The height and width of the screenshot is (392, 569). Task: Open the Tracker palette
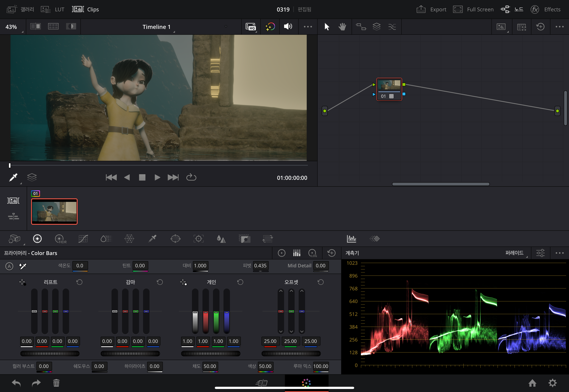[x=198, y=239]
